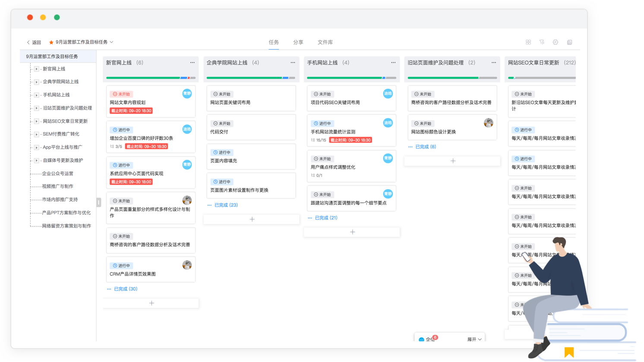The width and height of the screenshot is (644, 362).
Task: Click the assignee avatar on 系统应用中心页面代码实现 card
Action: tap(187, 165)
